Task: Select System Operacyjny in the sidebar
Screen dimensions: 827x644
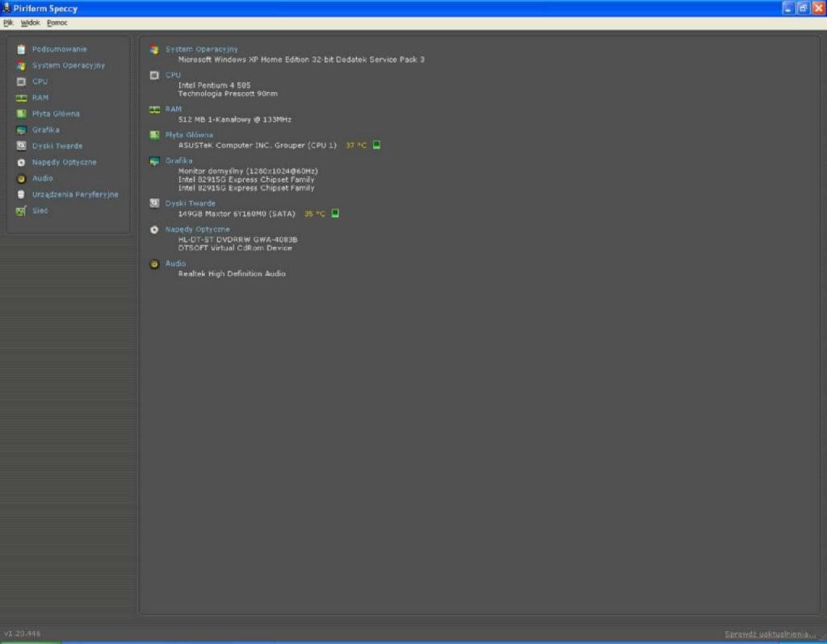Action: pos(69,65)
